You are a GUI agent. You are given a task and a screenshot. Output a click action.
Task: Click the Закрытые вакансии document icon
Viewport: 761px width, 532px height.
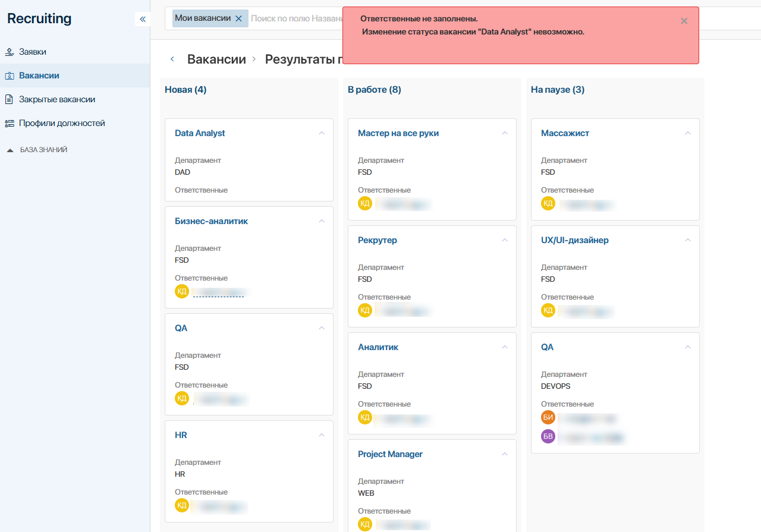click(x=10, y=99)
